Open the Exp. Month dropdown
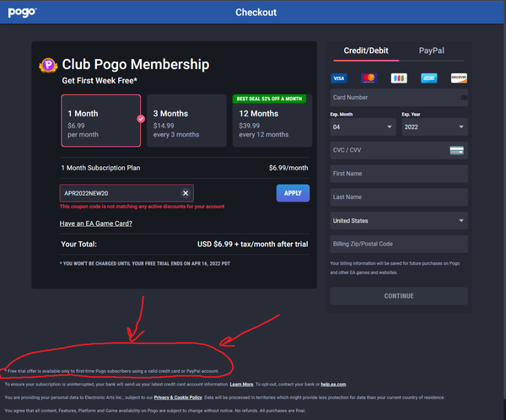The width and height of the screenshot is (506, 420). click(363, 127)
